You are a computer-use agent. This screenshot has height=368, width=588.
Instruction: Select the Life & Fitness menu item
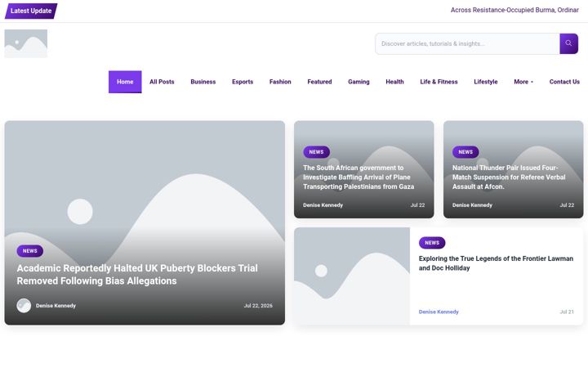click(439, 82)
